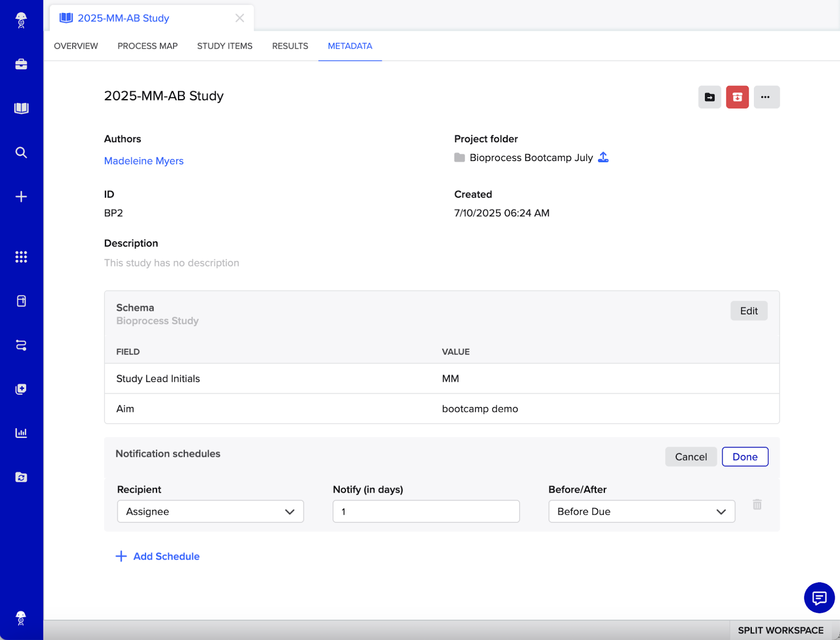Expand the Before Due dropdown

(x=642, y=511)
